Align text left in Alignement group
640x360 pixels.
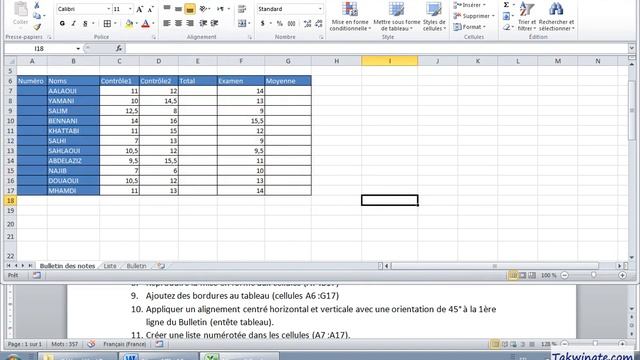pos(167,23)
